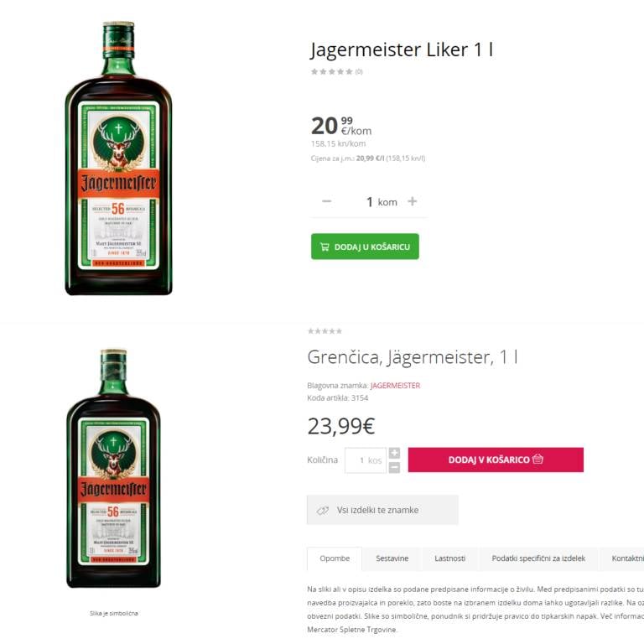Click the top Jägermeister bottle image
Screen dimensions: 644x644
(x=118, y=158)
